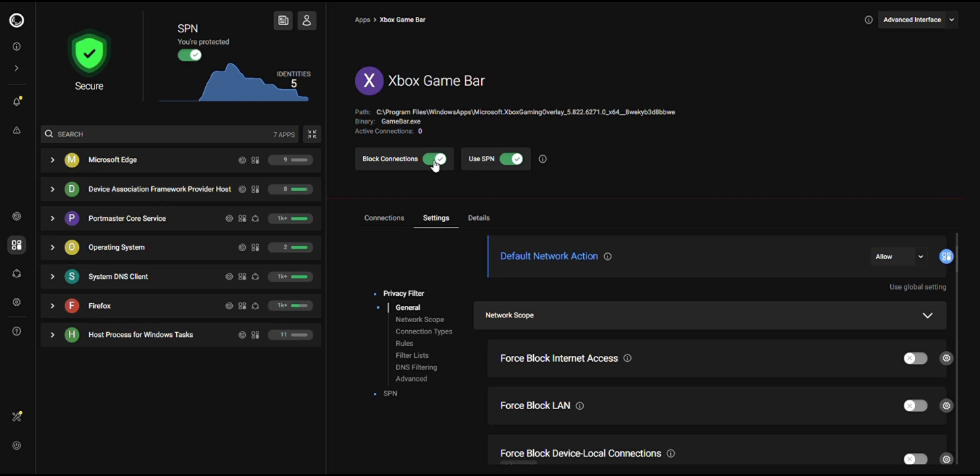Screen dimensions: 980x476
Task: Select Rules in settings navigation
Action: click(x=404, y=344)
